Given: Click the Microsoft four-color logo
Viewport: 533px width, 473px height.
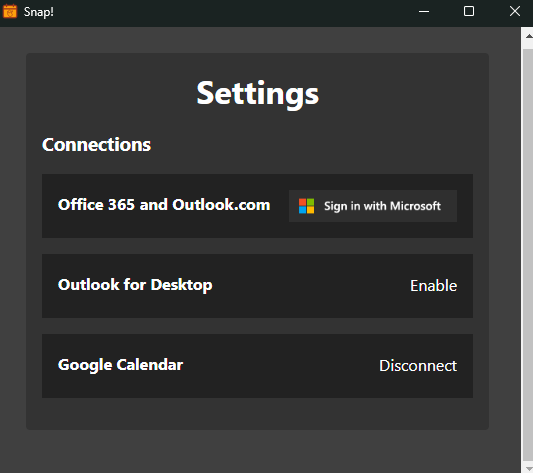Looking at the screenshot, I should pyautogui.click(x=306, y=206).
